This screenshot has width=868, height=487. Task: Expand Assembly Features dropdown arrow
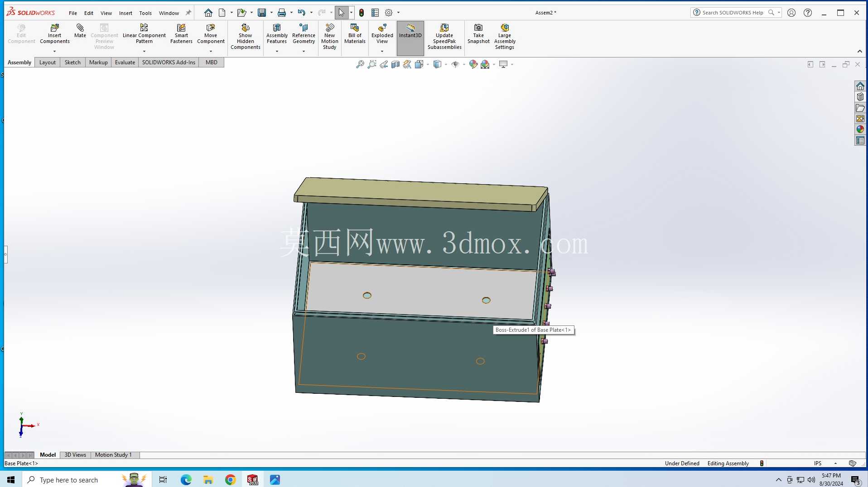pos(277,51)
